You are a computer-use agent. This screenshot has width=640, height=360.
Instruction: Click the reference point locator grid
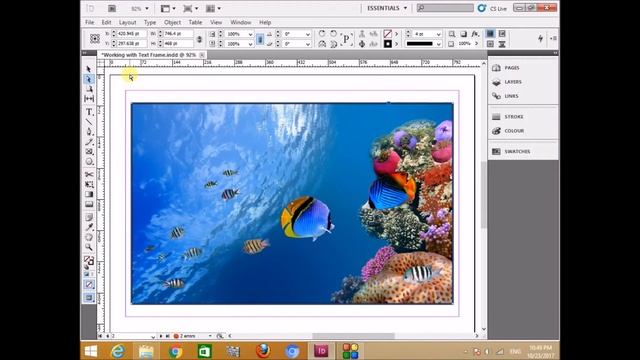(95, 38)
